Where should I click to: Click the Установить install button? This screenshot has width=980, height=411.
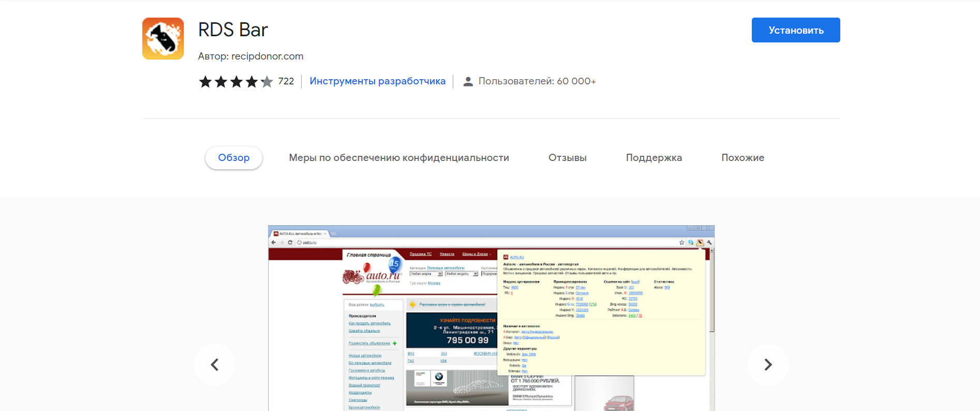pos(796,30)
